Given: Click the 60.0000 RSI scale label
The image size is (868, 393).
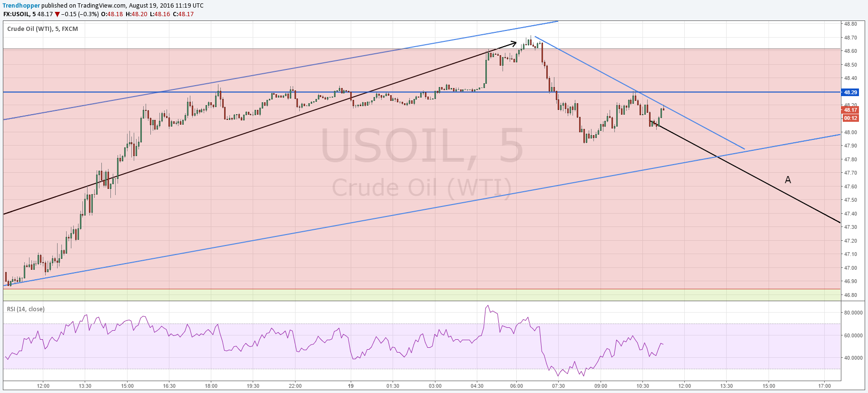Looking at the screenshot, I should coord(853,335).
